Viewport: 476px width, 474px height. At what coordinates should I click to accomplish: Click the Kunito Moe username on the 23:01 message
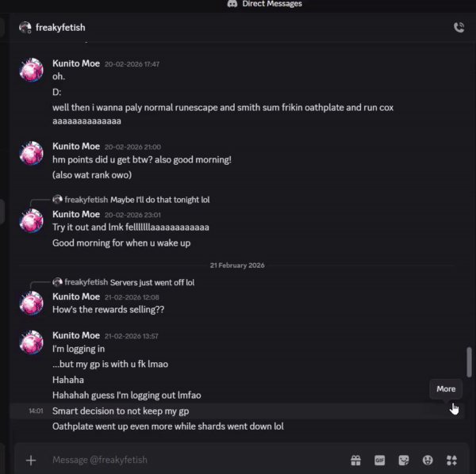[76, 214]
